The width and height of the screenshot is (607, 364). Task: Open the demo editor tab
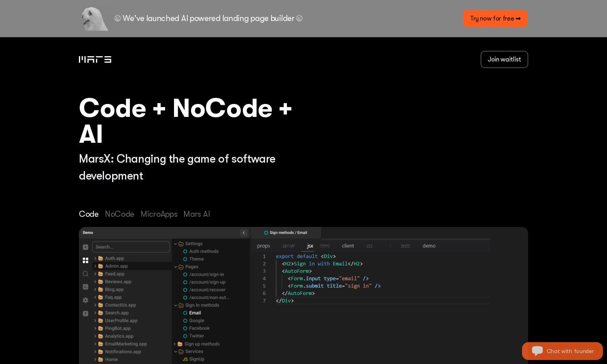tap(429, 246)
